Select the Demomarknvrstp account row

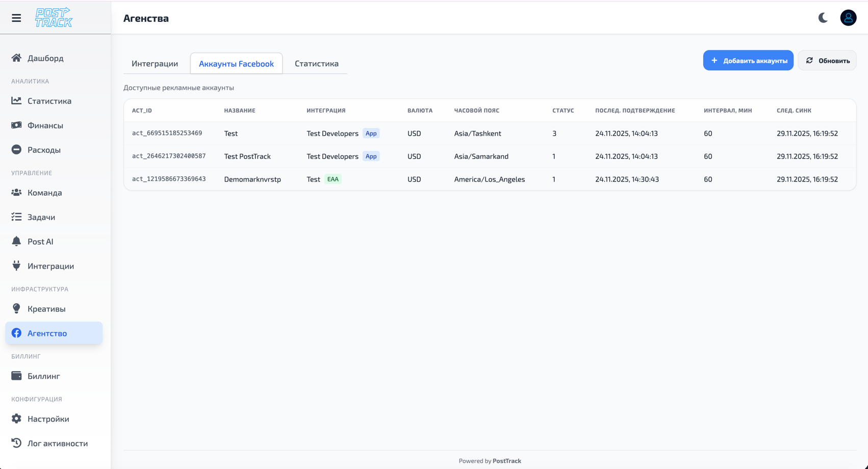click(x=252, y=179)
